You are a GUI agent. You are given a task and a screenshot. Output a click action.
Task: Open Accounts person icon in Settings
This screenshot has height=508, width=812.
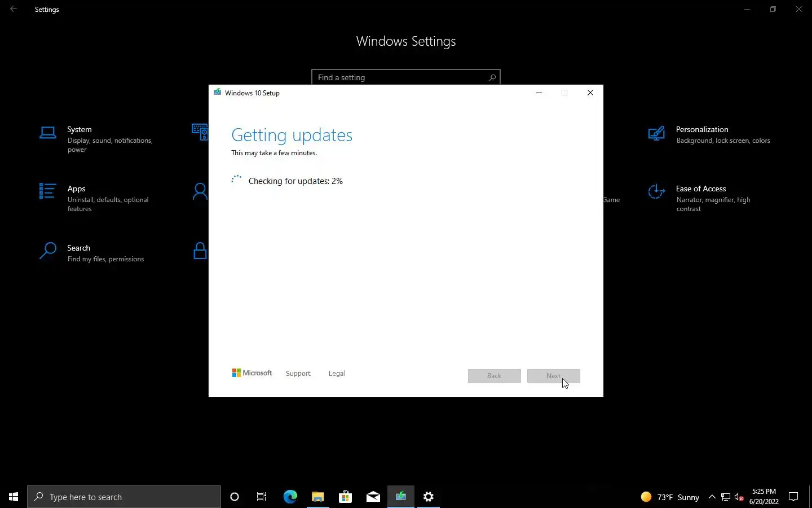click(x=200, y=191)
